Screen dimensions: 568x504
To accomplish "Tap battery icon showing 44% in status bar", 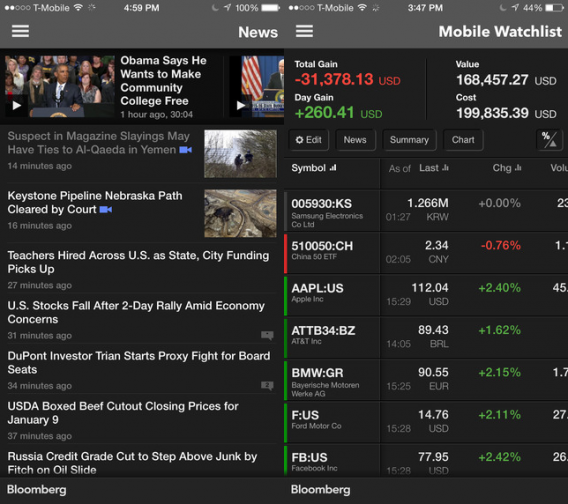I will pos(555,8).
